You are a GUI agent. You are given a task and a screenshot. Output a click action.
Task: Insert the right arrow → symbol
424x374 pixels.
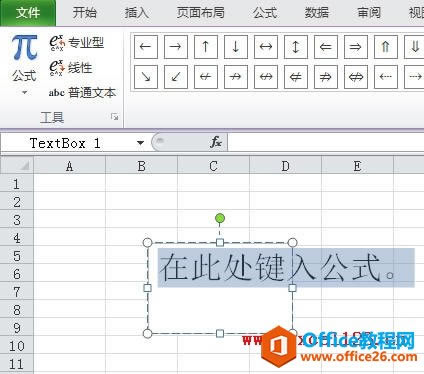[x=176, y=47]
